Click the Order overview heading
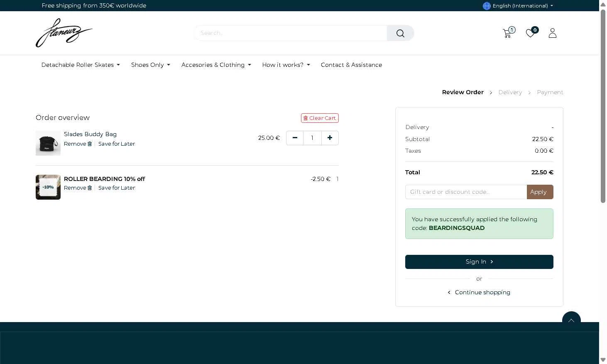The width and height of the screenshot is (607, 364). pos(63,117)
